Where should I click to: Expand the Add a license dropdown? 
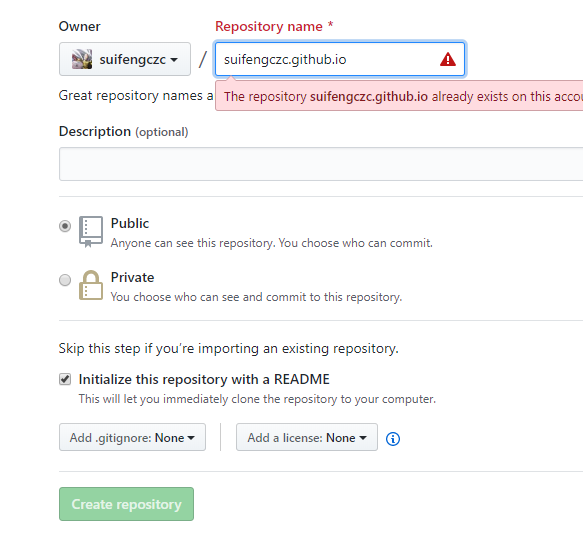(x=307, y=437)
